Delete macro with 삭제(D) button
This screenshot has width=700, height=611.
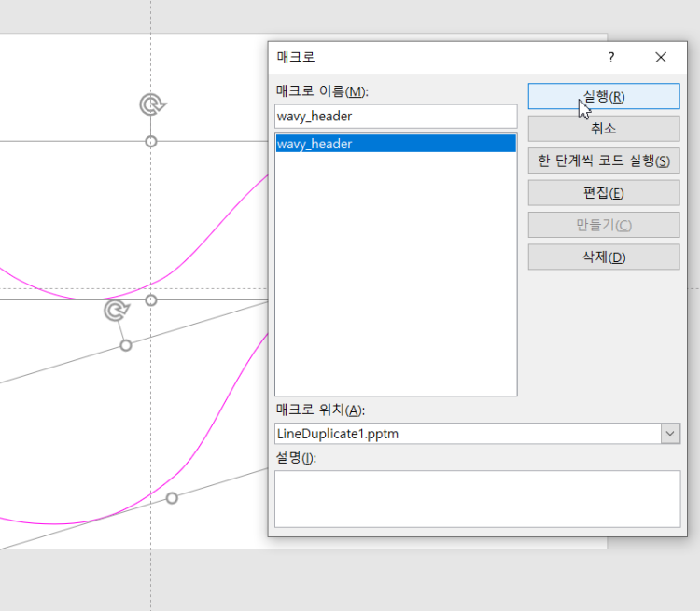click(x=604, y=257)
